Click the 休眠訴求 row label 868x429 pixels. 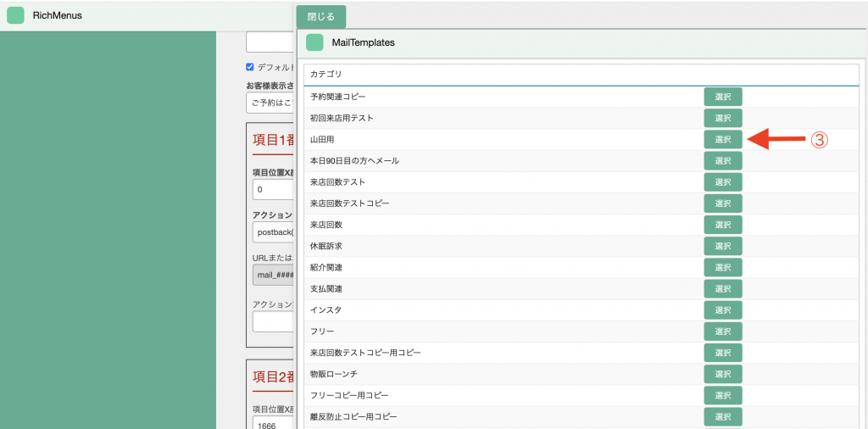[x=326, y=246]
